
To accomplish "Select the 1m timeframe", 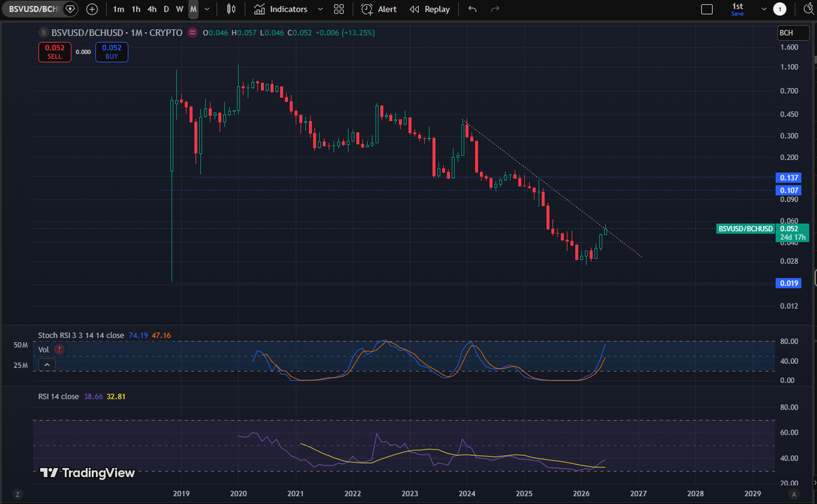I will pos(118,10).
